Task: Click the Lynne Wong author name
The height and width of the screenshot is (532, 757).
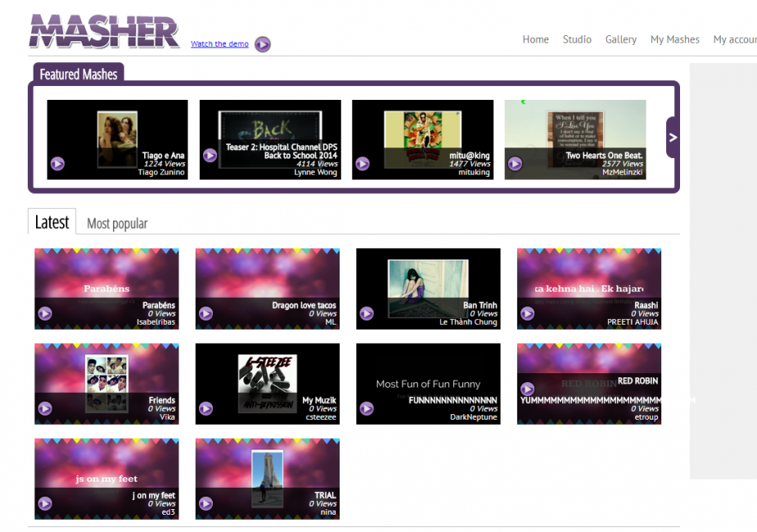Action: [316, 173]
